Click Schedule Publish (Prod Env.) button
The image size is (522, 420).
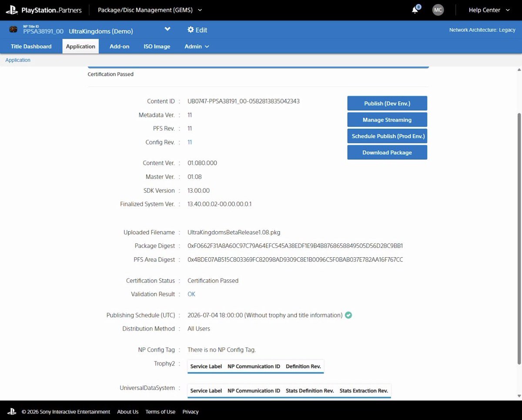pyautogui.click(x=387, y=136)
